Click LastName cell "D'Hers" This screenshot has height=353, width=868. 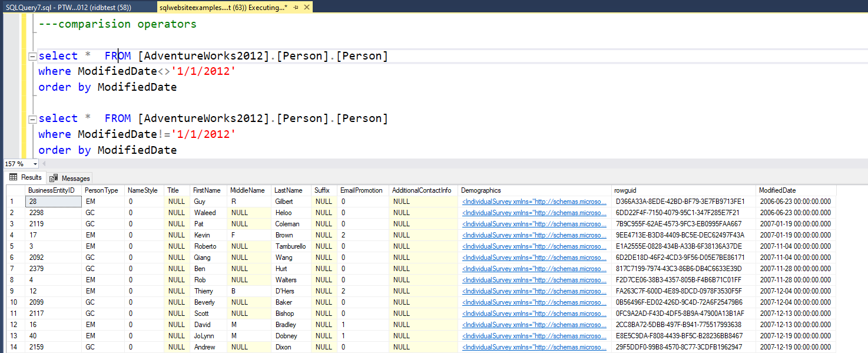291,291
